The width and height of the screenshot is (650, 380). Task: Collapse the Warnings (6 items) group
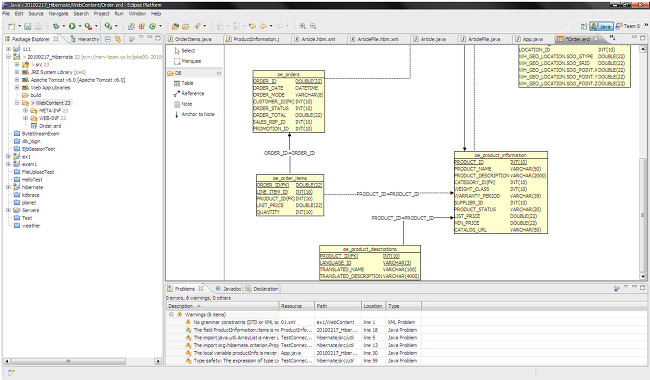coord(171,315)
